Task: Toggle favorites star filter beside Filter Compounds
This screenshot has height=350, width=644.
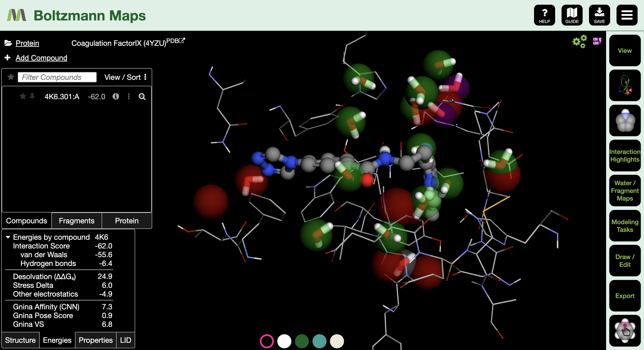Action: pos(10,77)
